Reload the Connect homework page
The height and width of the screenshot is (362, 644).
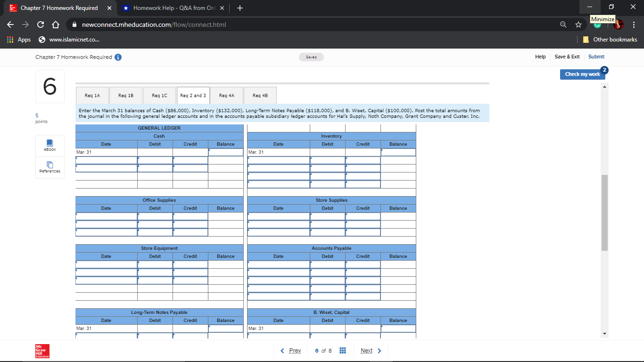pos(40,24)
